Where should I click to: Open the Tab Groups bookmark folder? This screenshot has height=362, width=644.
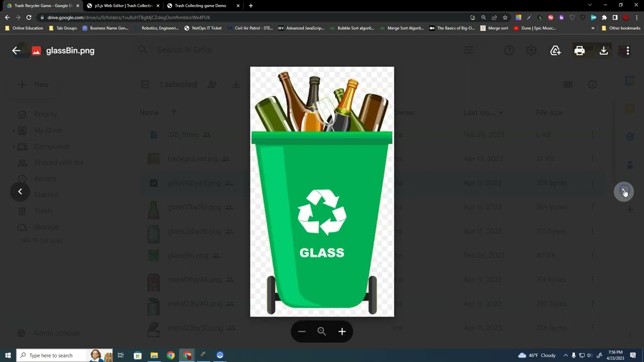pos(63,28)
